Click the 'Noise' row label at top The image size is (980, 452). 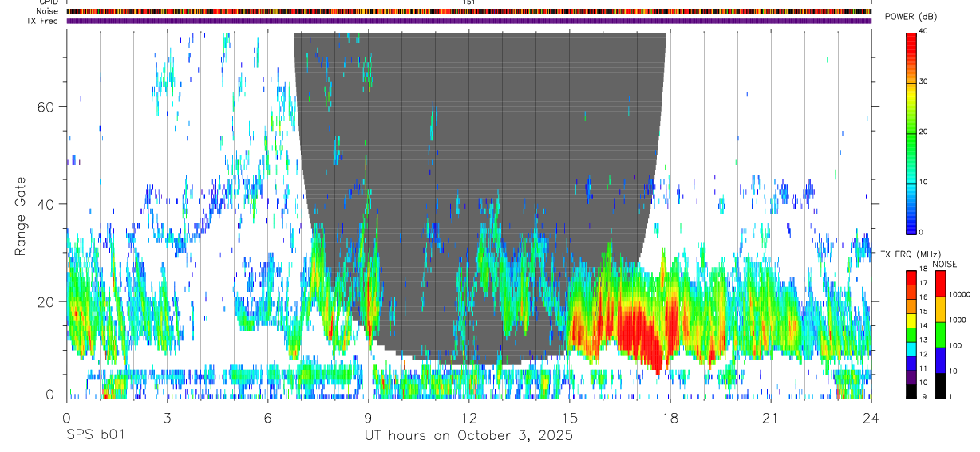(x=48, y=11)
